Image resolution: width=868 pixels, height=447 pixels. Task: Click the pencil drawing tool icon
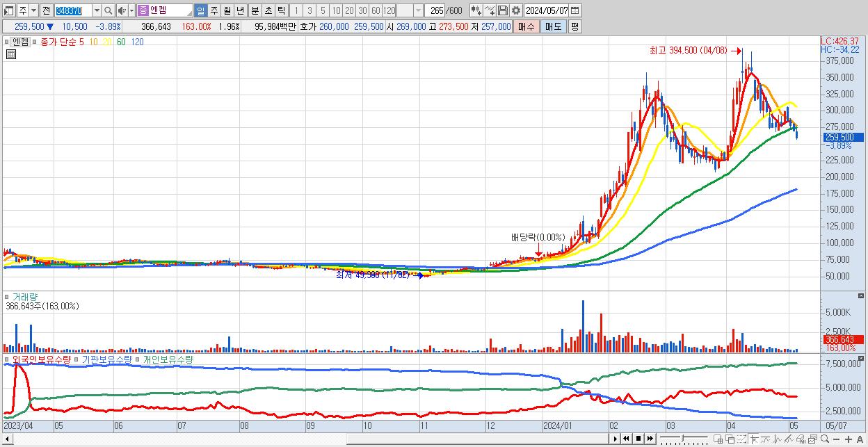point(789,439)
